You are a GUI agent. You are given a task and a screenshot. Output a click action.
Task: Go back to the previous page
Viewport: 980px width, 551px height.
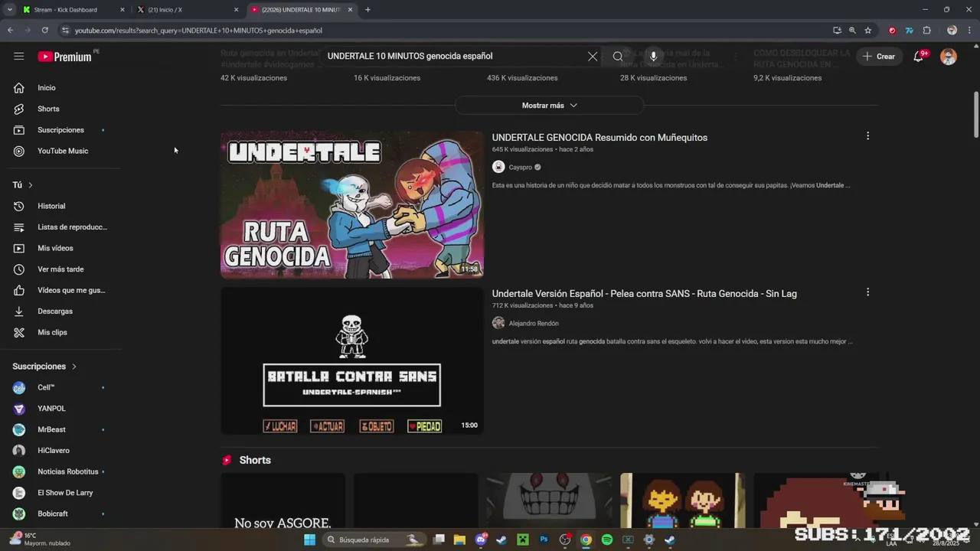11,31
